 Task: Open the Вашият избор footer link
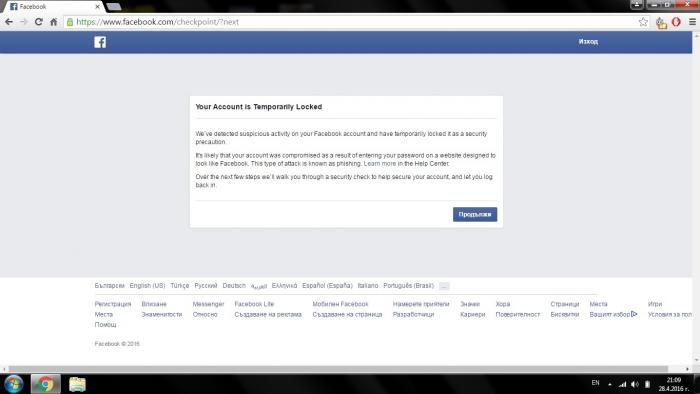point(613,315)
